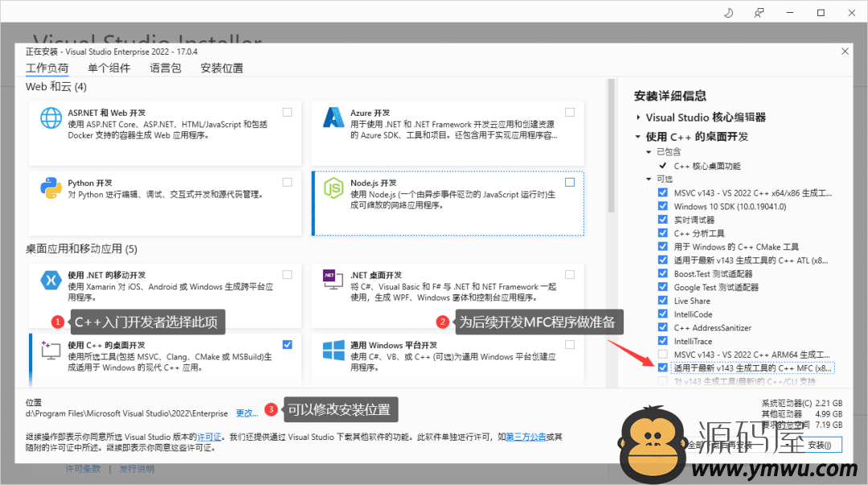The height and width of the screenshot is (485, 868).
Task: Click the 安装详细信息 heading
Action: click(x=669, y=96)
